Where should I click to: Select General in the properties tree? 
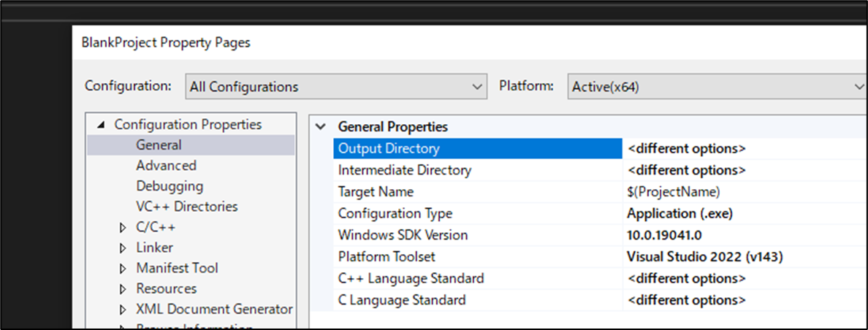pos(159,145)
